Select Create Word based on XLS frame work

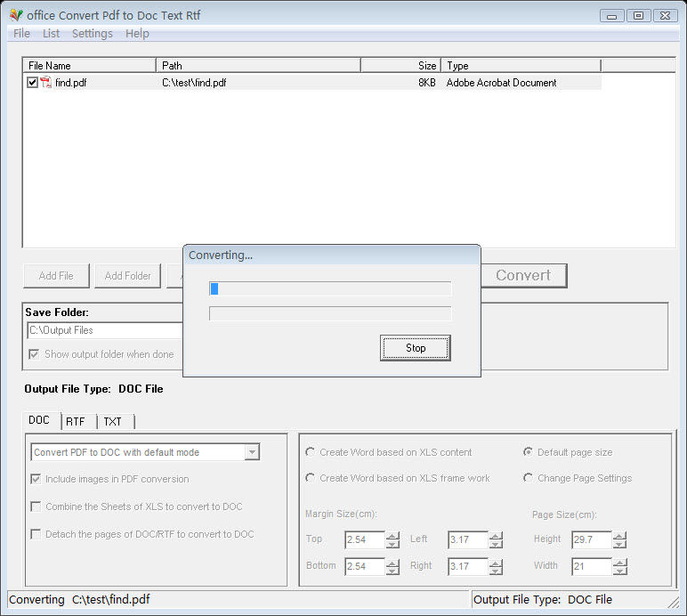(311, 478)
